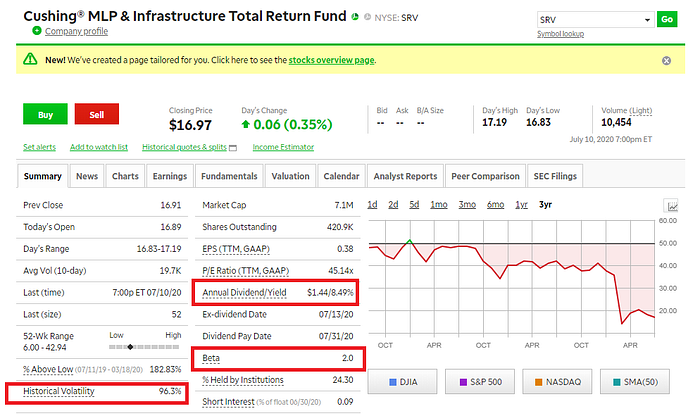Screen dimensions: 700x420
Task: Click the Historical Volatility term
Action: (x=59, y=391)
